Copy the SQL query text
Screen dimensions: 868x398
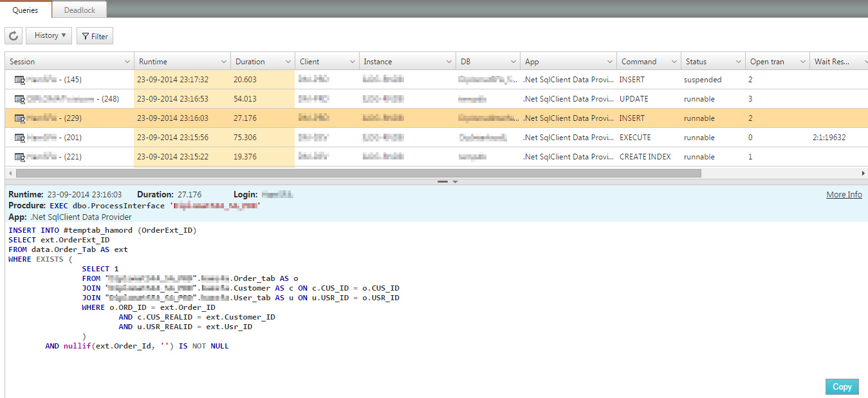tap(842, 386)
